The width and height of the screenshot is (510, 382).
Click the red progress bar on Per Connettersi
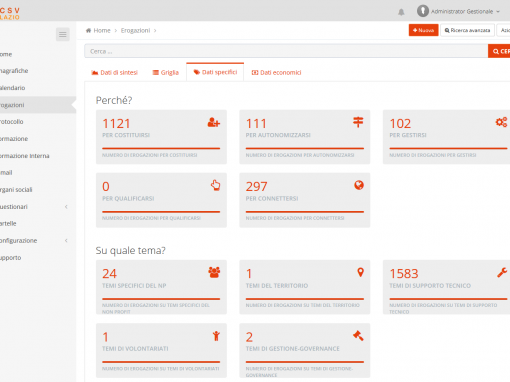[x=305, y=212]
